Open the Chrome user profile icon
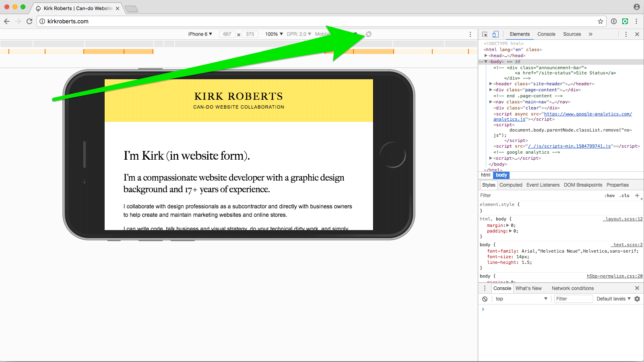 click(x=636, y=7)
